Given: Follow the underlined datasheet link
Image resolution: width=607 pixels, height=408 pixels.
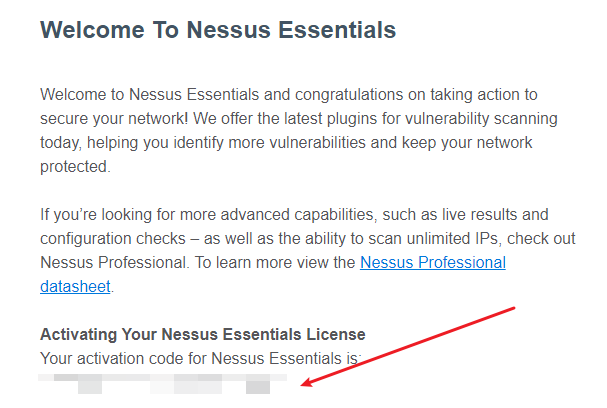Looking at the screenshot, I should (75, 286).
